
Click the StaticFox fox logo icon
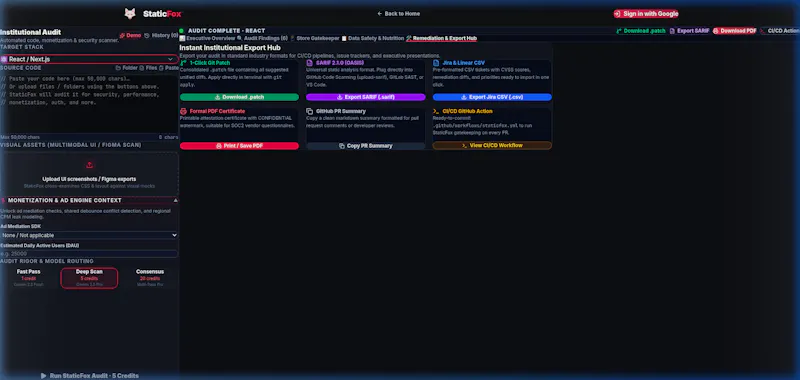(130, 14)
